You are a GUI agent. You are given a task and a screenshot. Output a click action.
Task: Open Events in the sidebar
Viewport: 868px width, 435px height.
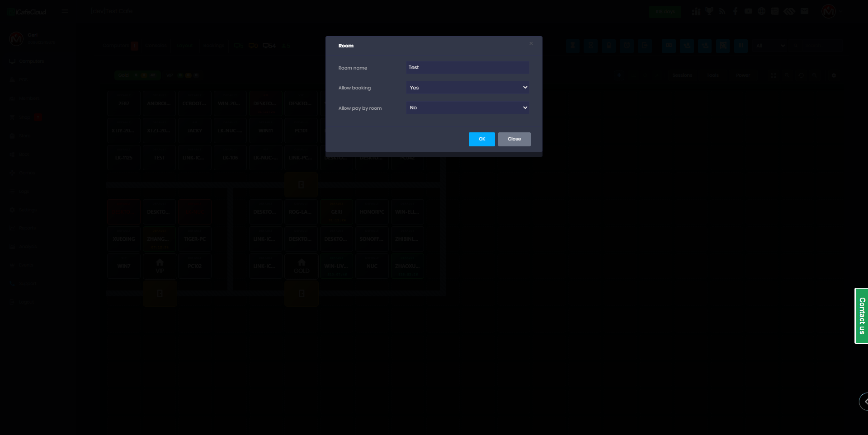click(26, 266)
